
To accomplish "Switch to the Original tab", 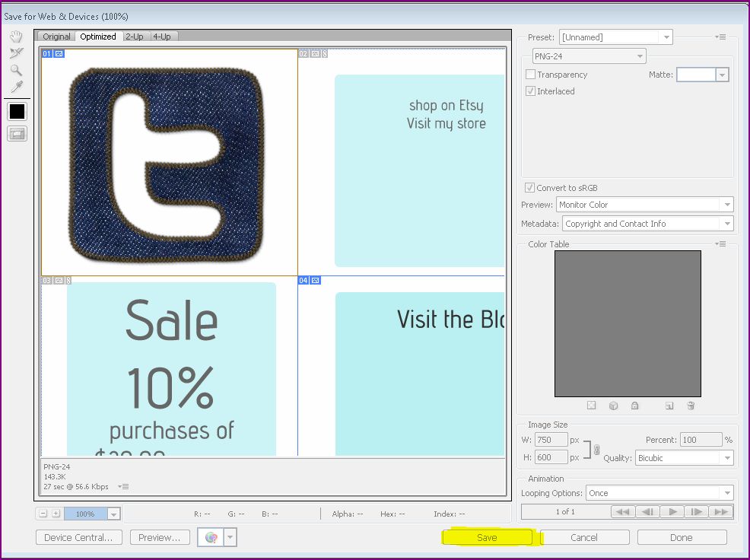I will [56, 36].
